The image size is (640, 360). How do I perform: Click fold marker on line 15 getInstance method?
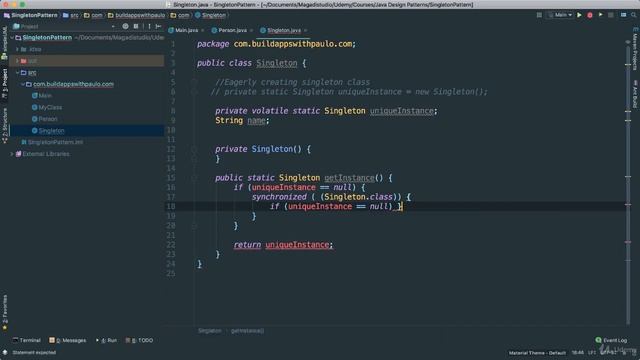(194, 178)
